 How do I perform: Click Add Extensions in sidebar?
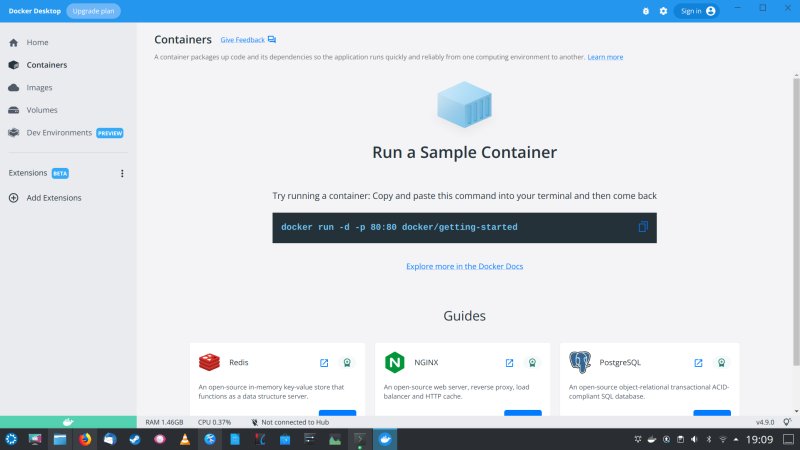[54, 198]
